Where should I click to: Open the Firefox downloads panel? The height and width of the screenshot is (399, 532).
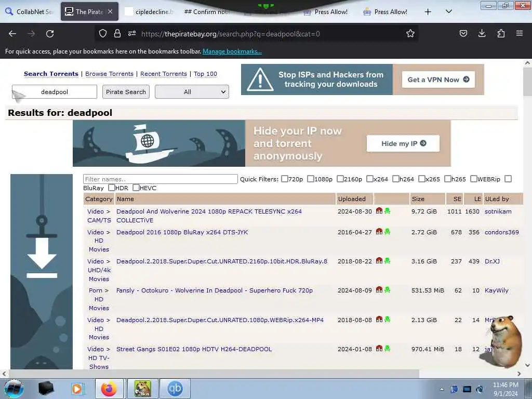[x=482, y=33]
